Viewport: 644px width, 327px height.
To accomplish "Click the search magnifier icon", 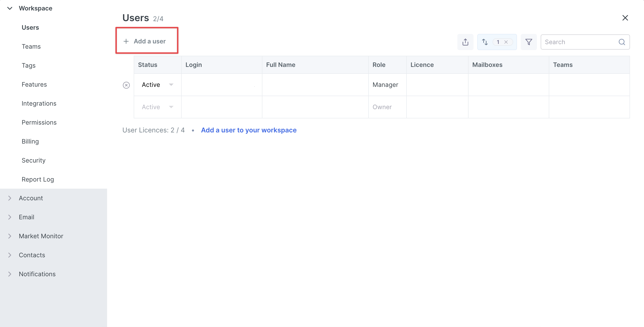I will 622,42.
